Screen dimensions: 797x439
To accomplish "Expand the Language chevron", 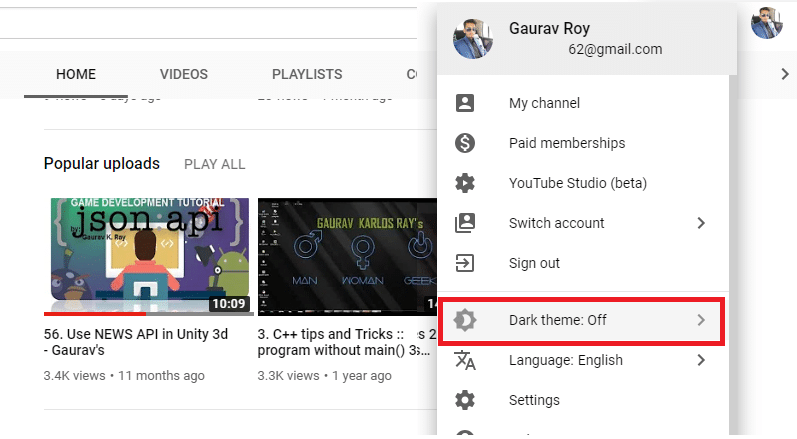I will coord(701,360).
